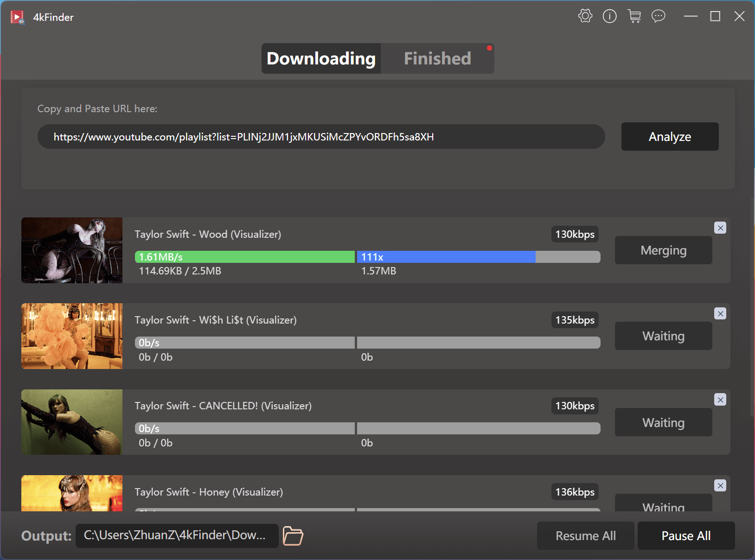The height and width of the screenshot is (560, 755).
Task: Remove the Wi$h Li$t download
Action: [x=720, y=313]
